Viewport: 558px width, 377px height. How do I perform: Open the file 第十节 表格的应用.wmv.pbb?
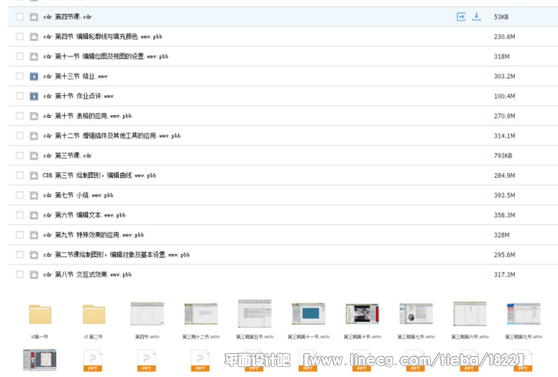click(87, 116)
